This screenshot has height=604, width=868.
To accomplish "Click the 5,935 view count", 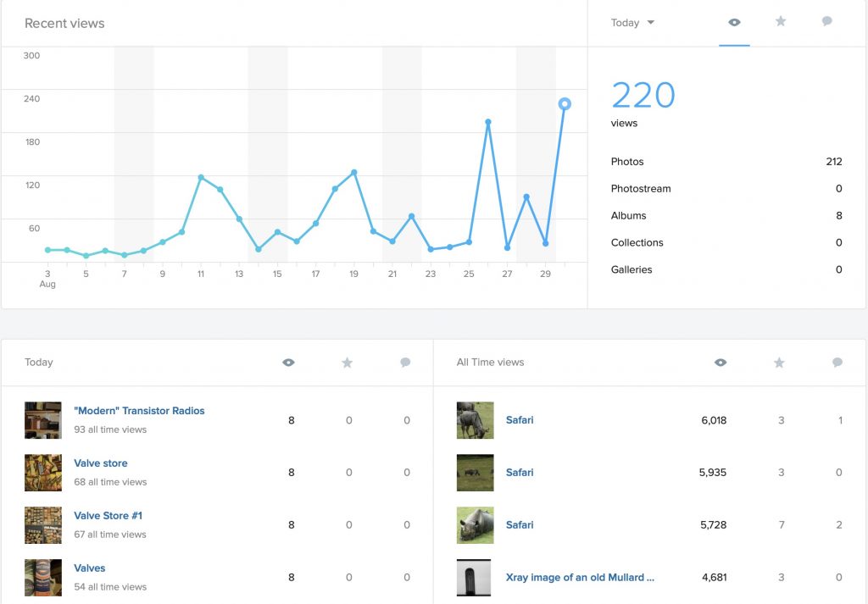I will [x=713, y=473].
